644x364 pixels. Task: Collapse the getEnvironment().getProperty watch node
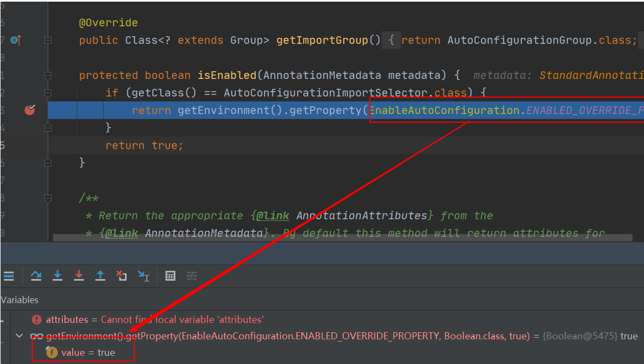click(x=19, y=335)
